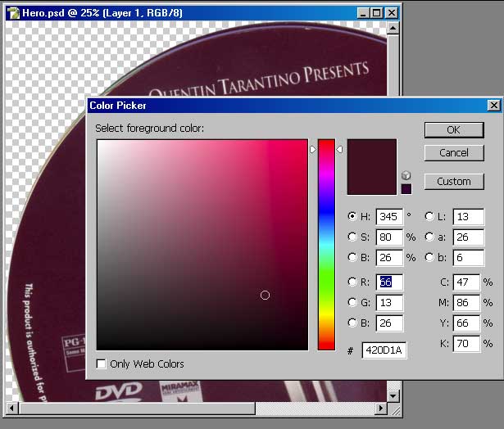504x429 pixels.
Task: Click the M magenta field showing 86
Action: tap(466, 302)
